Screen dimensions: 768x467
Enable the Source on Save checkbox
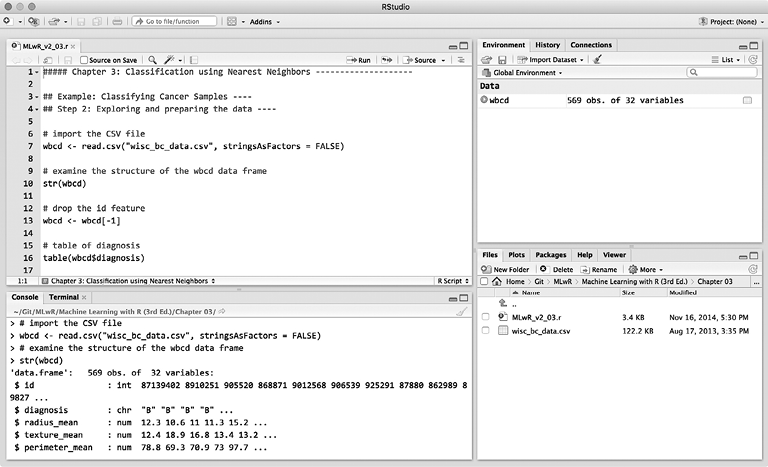[x=84, y=60]
